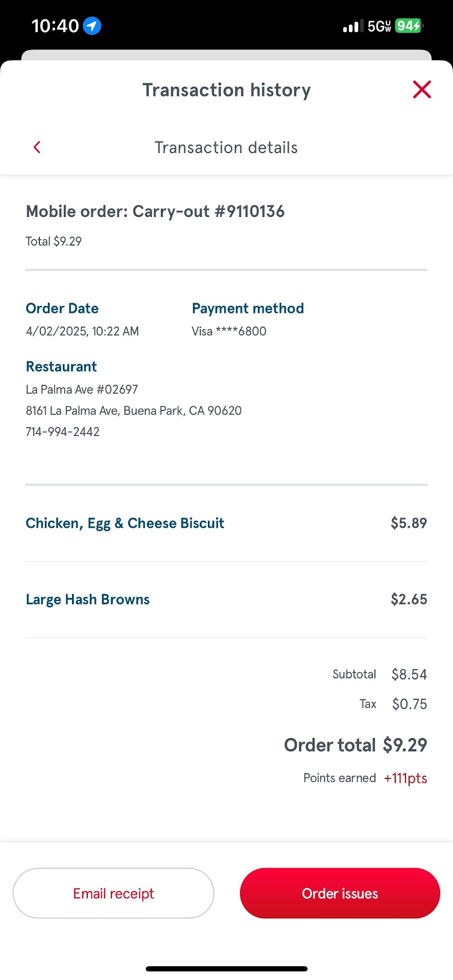Tap the home indicator bar

[x=226, y=969]
